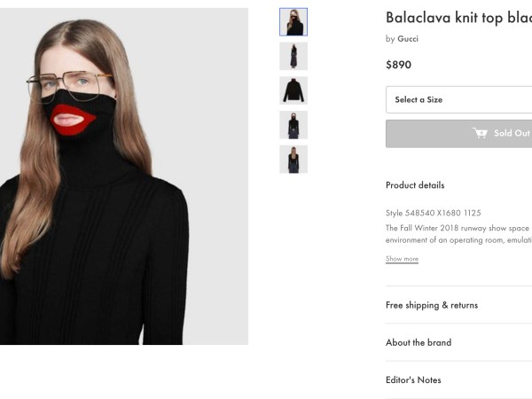Show the fifth (last) product thumbnail

click(x=293, y=160)
